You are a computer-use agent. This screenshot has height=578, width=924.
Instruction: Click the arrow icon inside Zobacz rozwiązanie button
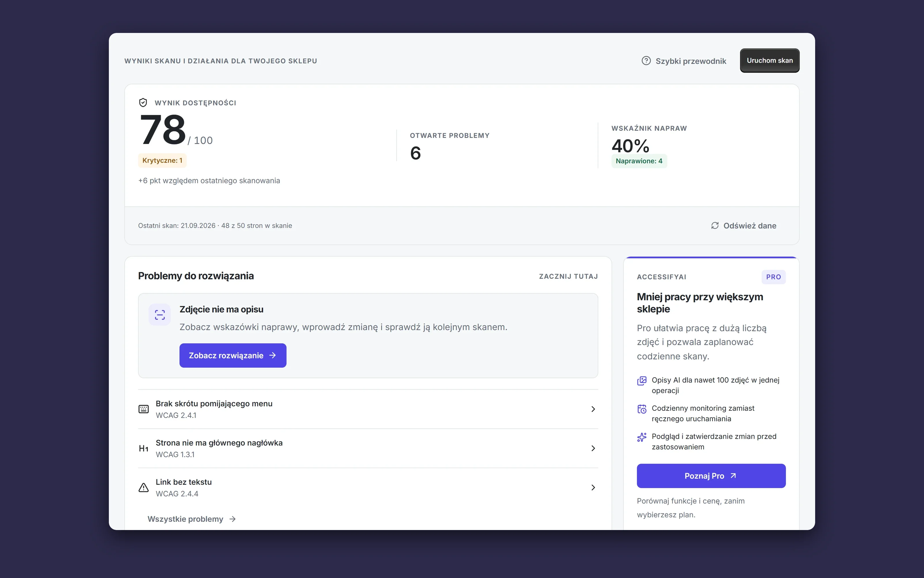(273, 355)
